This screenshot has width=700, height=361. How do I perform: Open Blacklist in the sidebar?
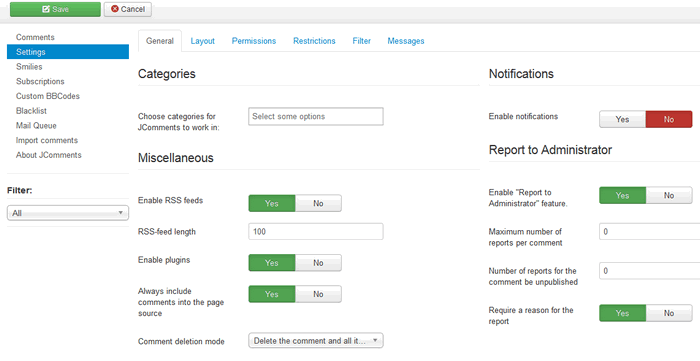[31, 111]
